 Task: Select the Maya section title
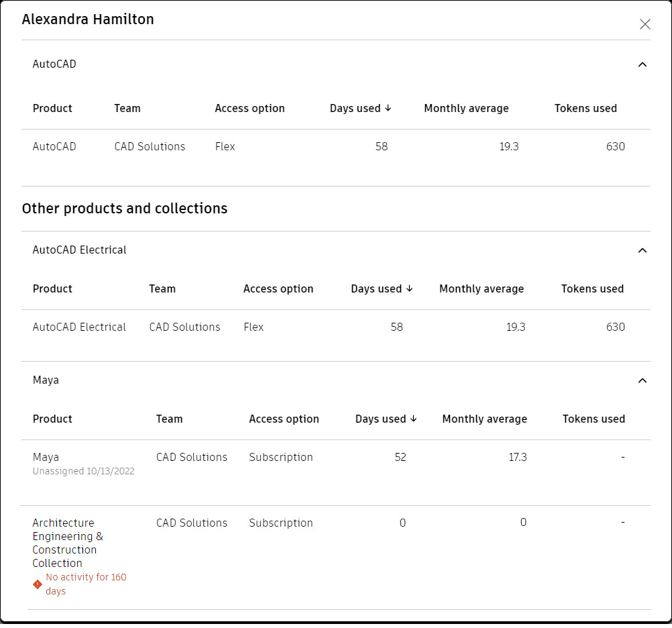pos(46,380)
